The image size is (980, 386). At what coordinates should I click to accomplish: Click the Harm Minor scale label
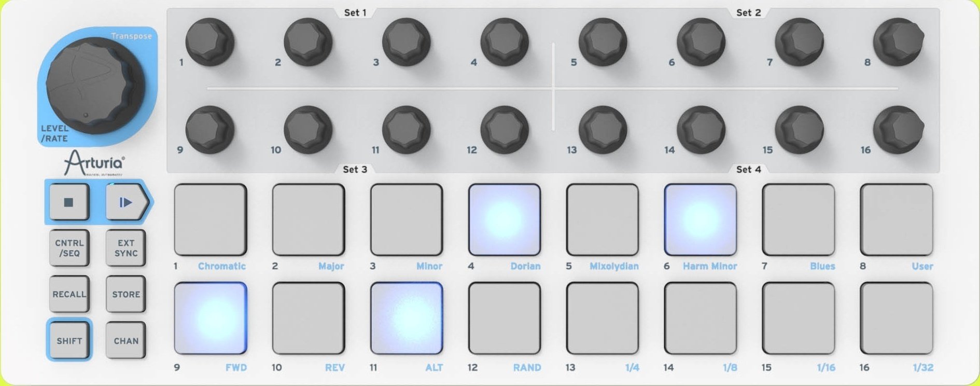click(709, 266)
